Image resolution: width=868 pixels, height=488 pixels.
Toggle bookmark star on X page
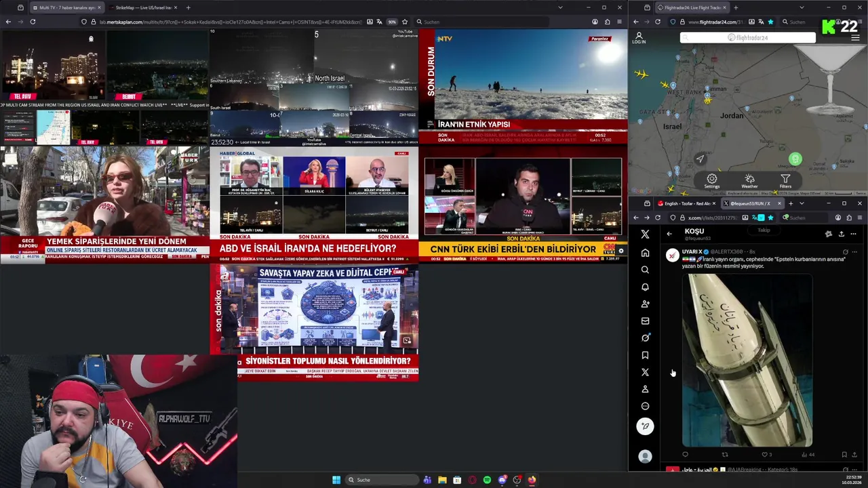771,218
